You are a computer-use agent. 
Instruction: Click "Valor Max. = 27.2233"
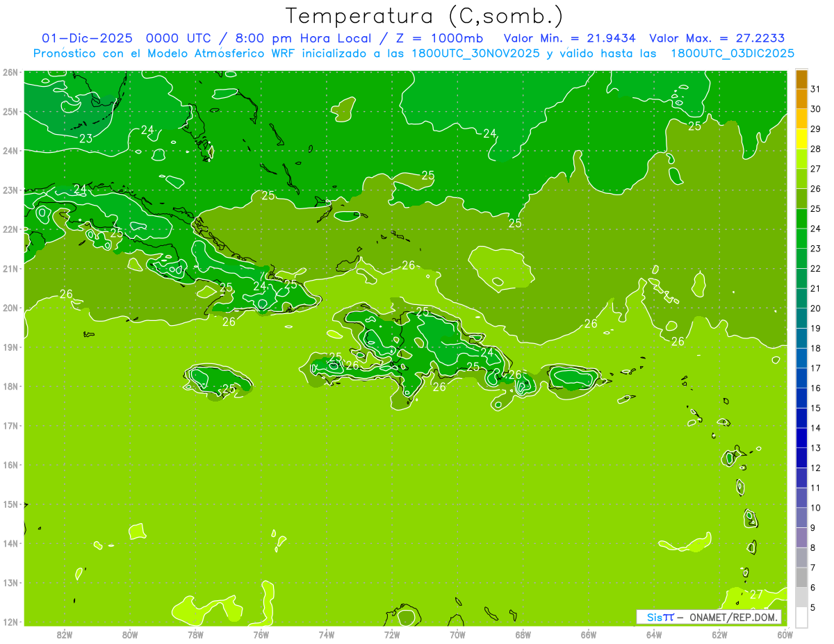pyautogui.click(x=717, y=38)
